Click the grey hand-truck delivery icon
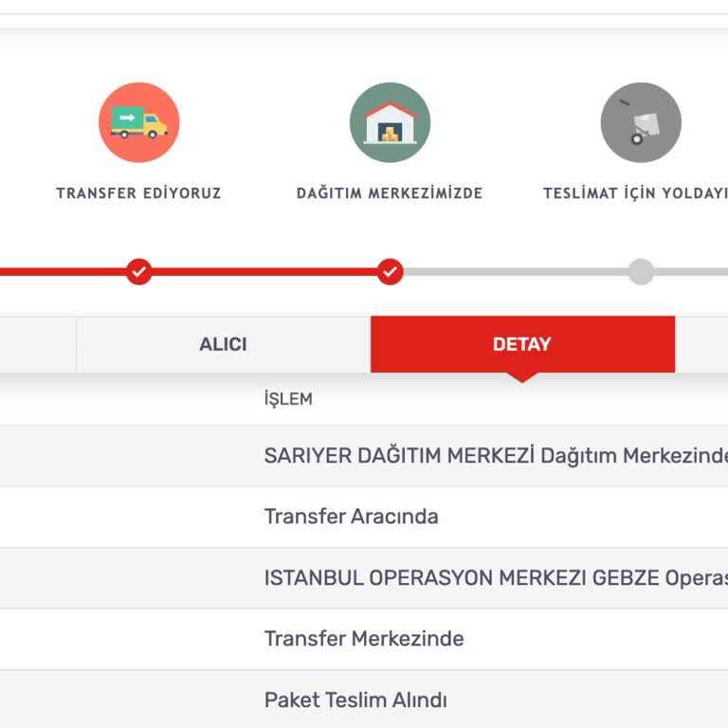Image resolution: width=728 pixels, height=728 pixels. (641, 122)
